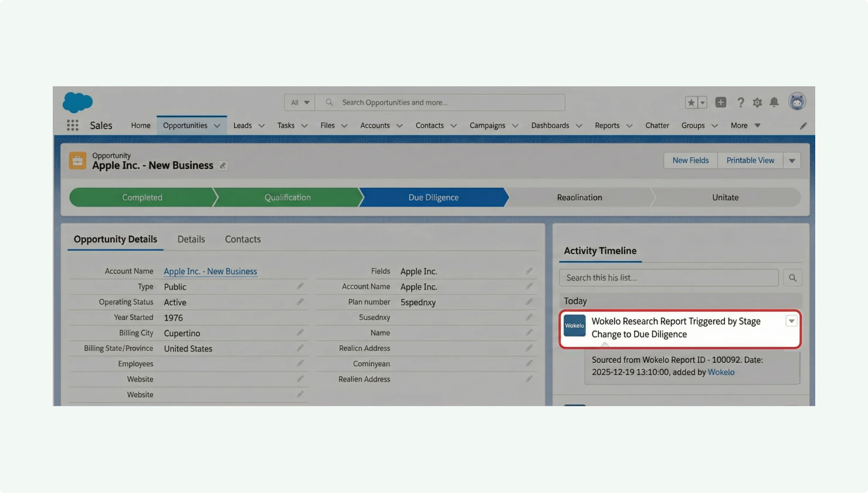Image resolution: width=868 pixels, height=493 pixels.
Task: Expand the favorites list dropdown arrow
Action: click(x=703, y=103)
